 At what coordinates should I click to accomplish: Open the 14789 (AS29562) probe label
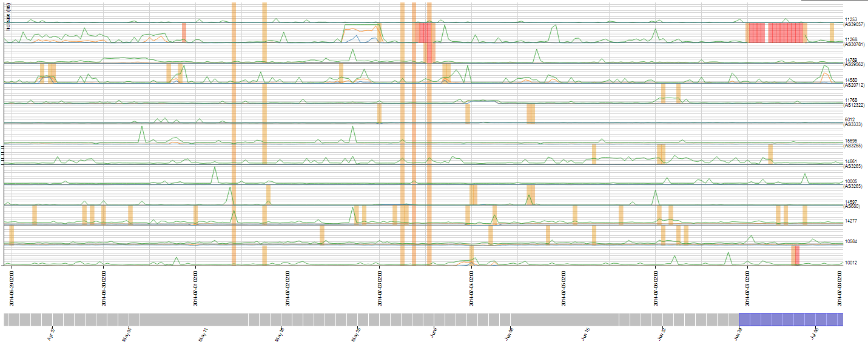854,62
